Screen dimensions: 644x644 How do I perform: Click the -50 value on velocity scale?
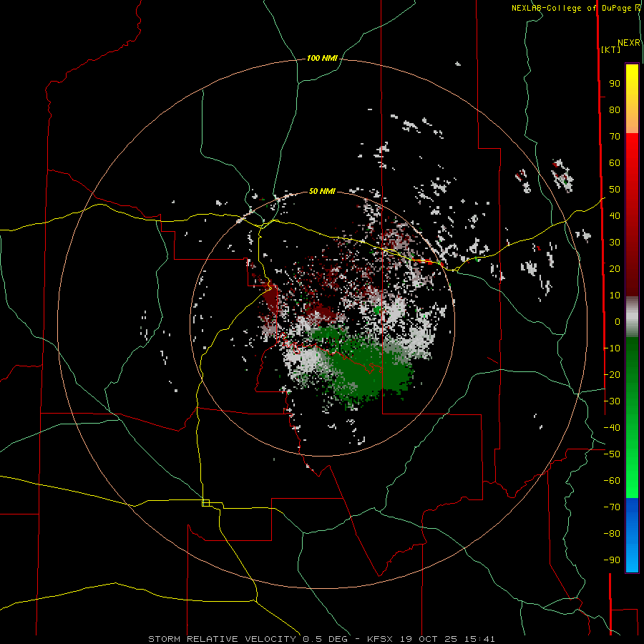click(x=612, y=454)
